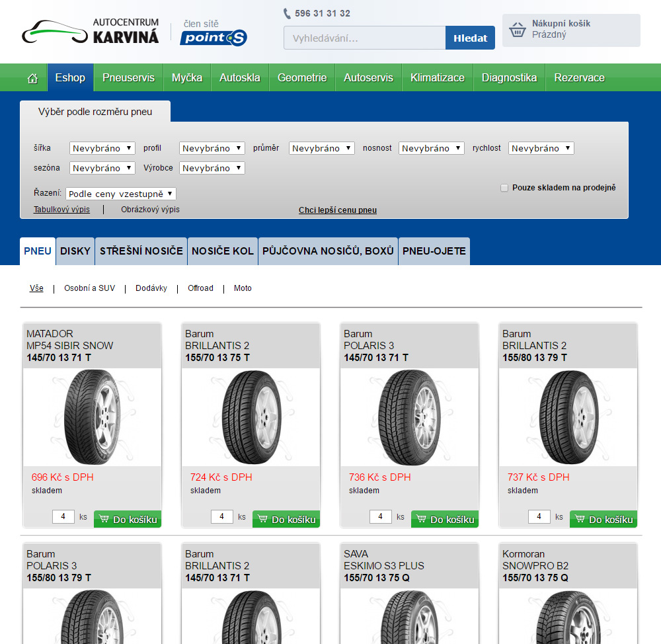
Task: Click the Autocentrum Karviná car logo
Action: pos(55,32)
